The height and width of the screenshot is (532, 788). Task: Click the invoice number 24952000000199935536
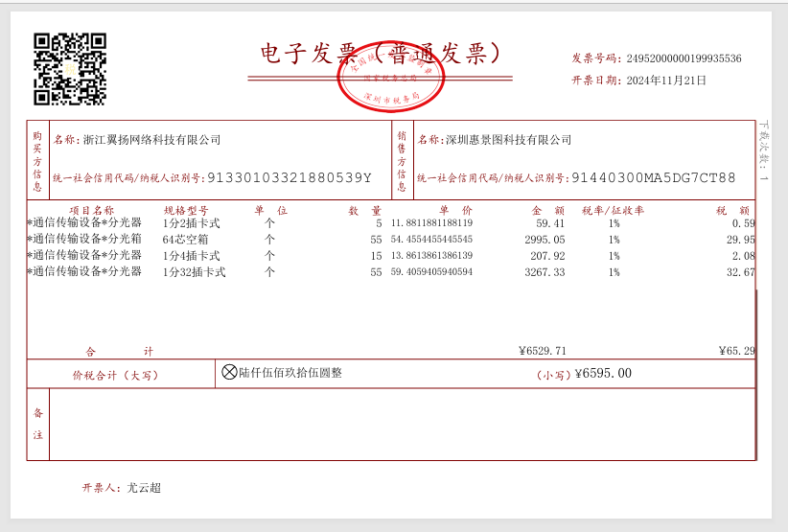[x=684, y=58]
